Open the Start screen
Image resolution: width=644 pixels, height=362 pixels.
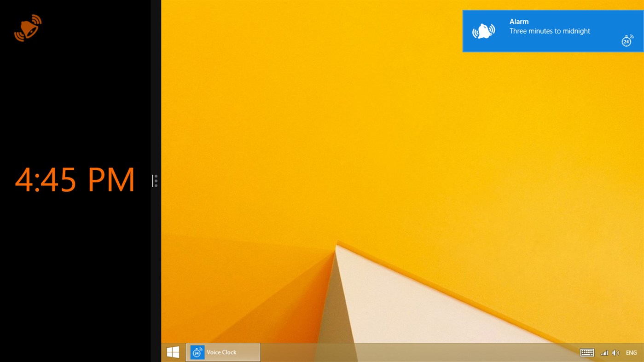(x=173, y=352)
